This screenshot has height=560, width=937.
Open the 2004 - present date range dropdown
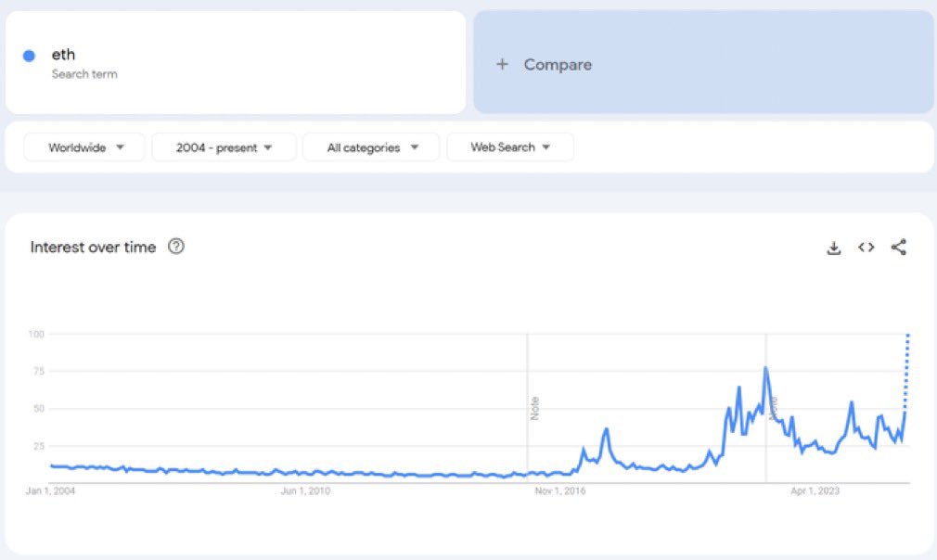coord(224,147)
